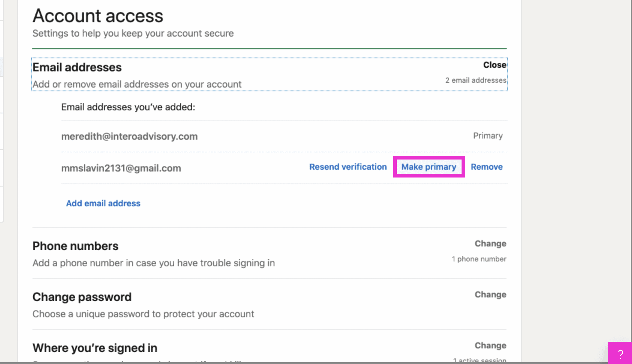The width and height of the screenshot is (632, 364).
Task: Open Change link for Change password
Action: (490, 294)
